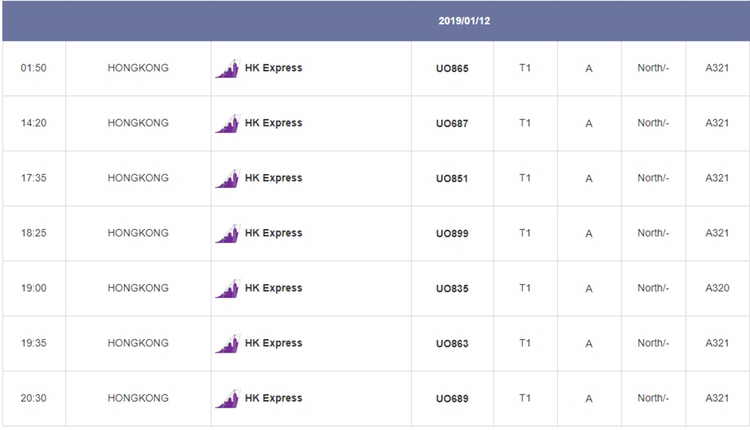Open flight number UO687

[x=452, y=123]
